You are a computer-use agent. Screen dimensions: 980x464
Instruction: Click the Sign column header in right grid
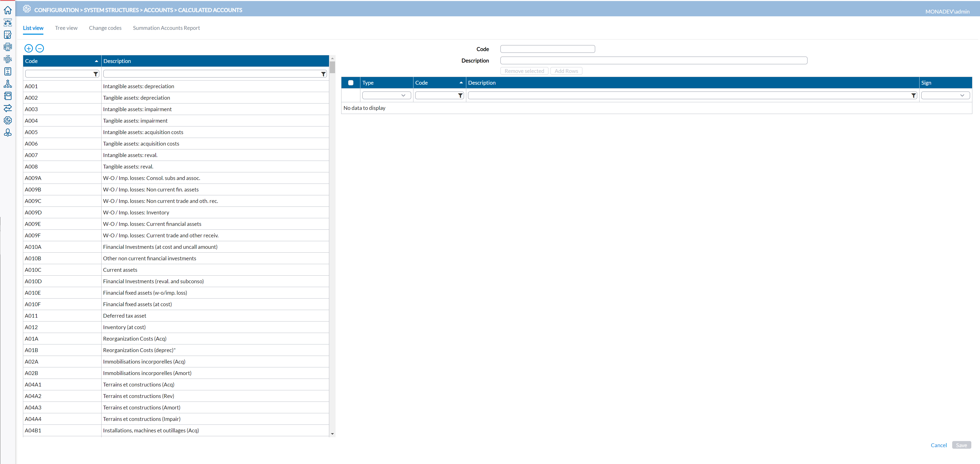coord(946,83)
